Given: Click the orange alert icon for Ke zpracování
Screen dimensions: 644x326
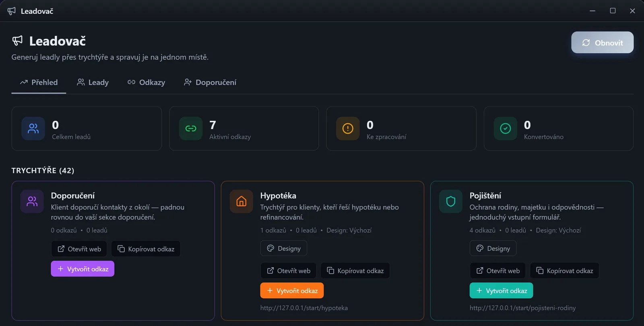Looking at the screenshot, I should [x=348, y=128].
